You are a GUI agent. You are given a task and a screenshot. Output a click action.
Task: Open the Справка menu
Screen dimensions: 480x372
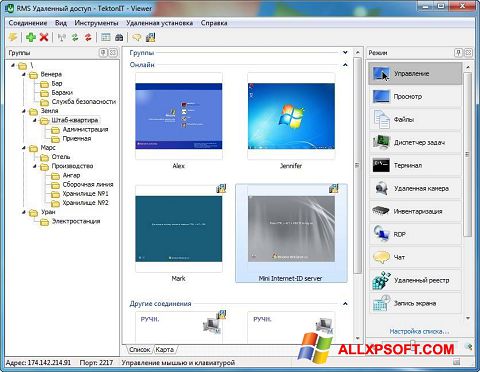[214, 23]
